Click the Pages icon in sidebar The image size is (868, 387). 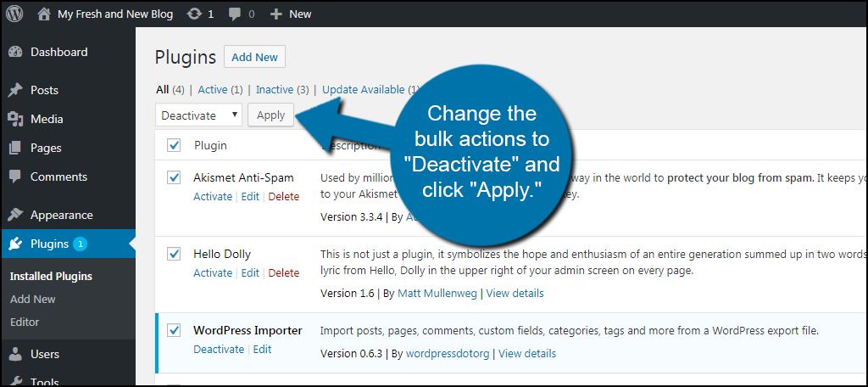click(x=15, y=148)
